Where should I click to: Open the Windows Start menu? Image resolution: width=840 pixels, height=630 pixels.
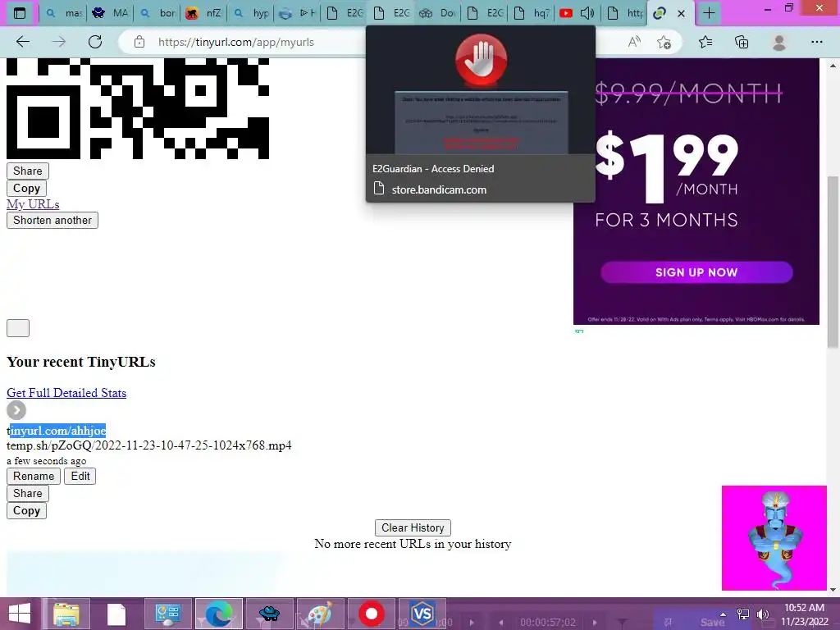[20, 614]
